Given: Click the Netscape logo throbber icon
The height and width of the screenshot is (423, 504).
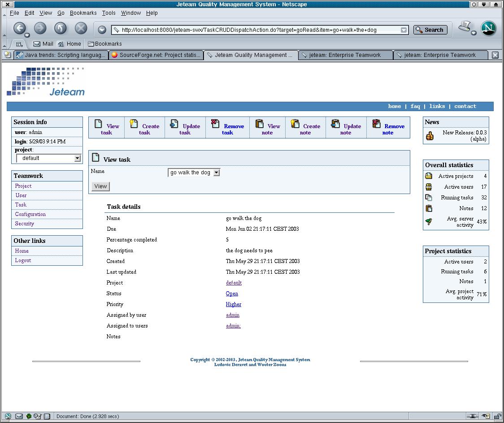Looking at the screenshot, I should pos(488,29).
